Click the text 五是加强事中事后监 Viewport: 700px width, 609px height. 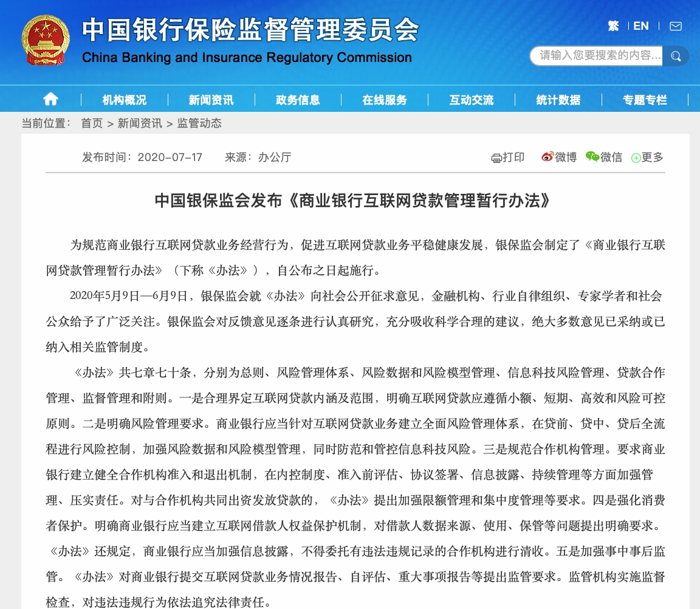coord(611,552)
